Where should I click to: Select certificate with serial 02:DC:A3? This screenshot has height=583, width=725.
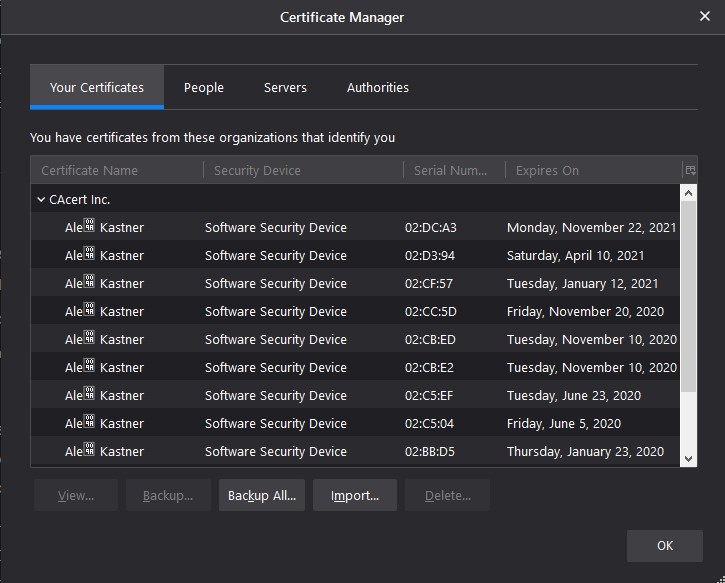430,228
